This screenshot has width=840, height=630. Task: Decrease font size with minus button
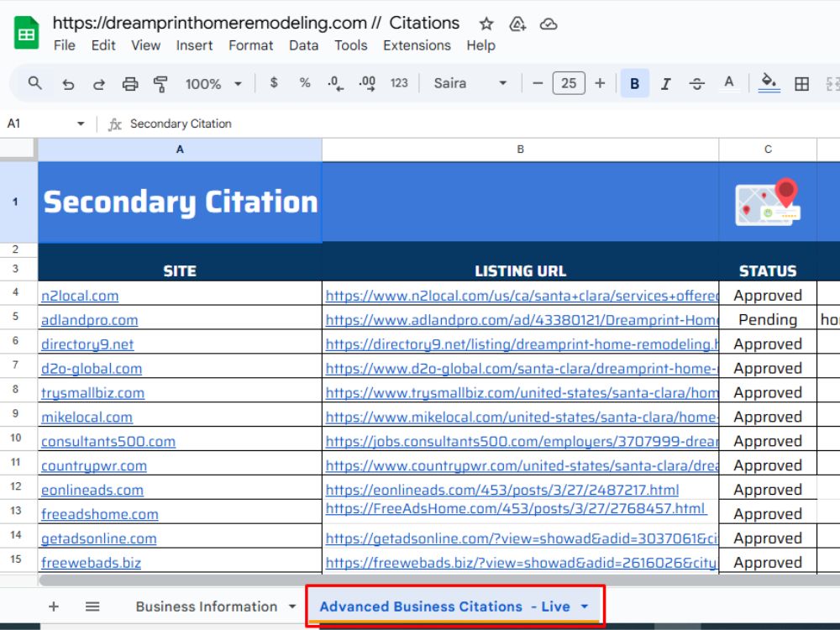(538, 83)
